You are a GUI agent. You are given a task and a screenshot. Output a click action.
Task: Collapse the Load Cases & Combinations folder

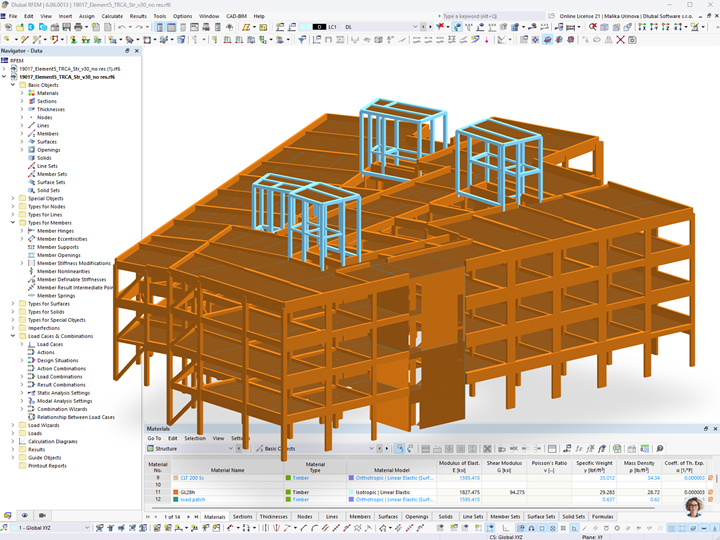tap(13, 336)
